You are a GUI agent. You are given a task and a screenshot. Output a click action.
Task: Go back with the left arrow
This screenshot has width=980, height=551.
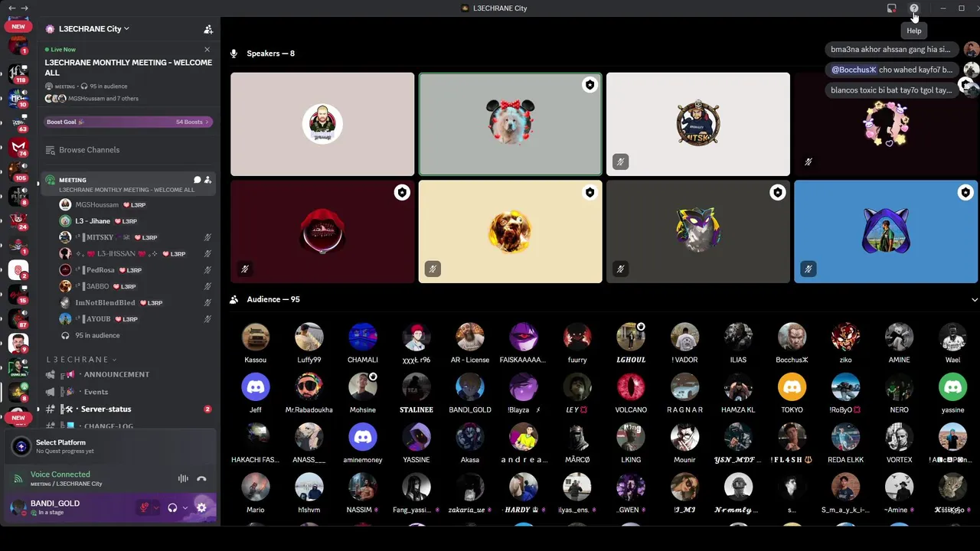(11, 8)
